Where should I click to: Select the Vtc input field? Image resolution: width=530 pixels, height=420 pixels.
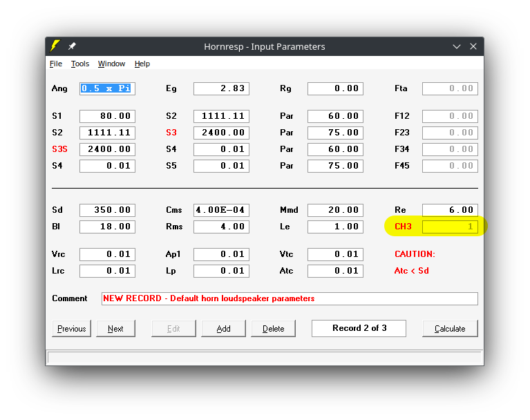(x=335, y=254)
